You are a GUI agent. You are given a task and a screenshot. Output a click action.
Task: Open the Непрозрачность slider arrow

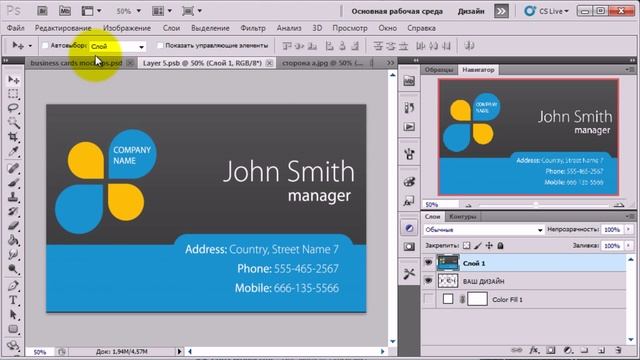pos(629,230)
